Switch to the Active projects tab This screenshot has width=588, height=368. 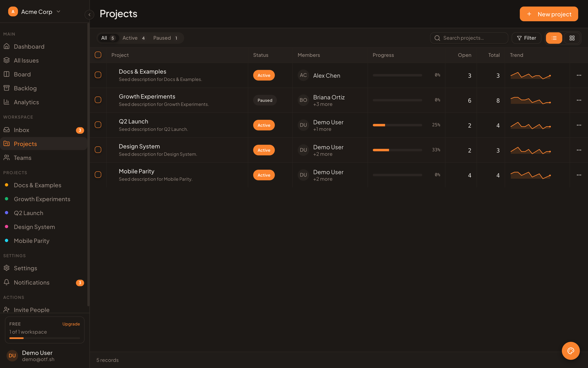click(x=134, y=38)
